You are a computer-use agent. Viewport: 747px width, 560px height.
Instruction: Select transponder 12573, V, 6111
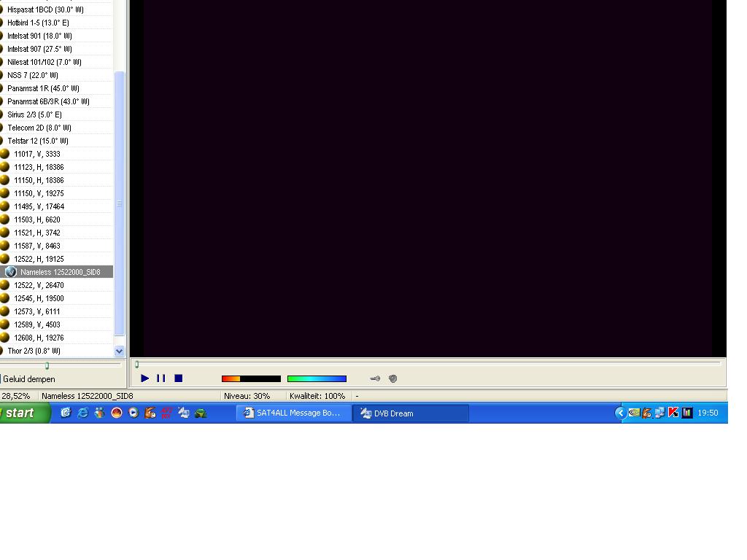coord(37,311)
